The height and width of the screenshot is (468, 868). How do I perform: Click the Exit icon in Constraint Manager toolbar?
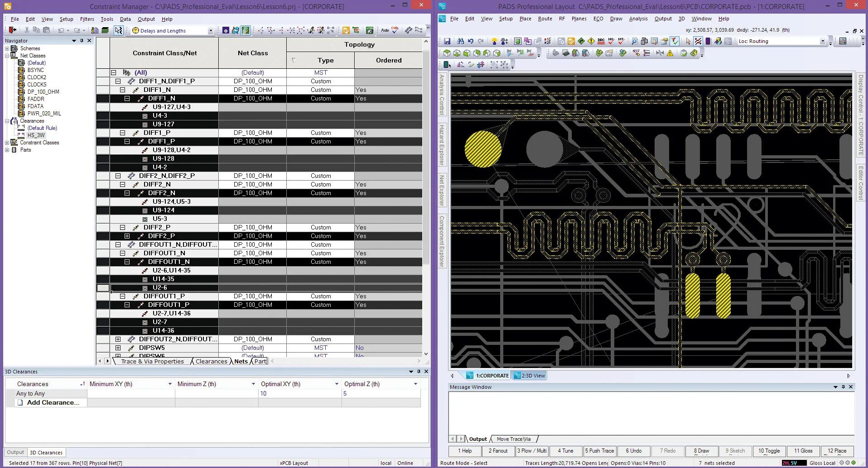tap(12, 30)
